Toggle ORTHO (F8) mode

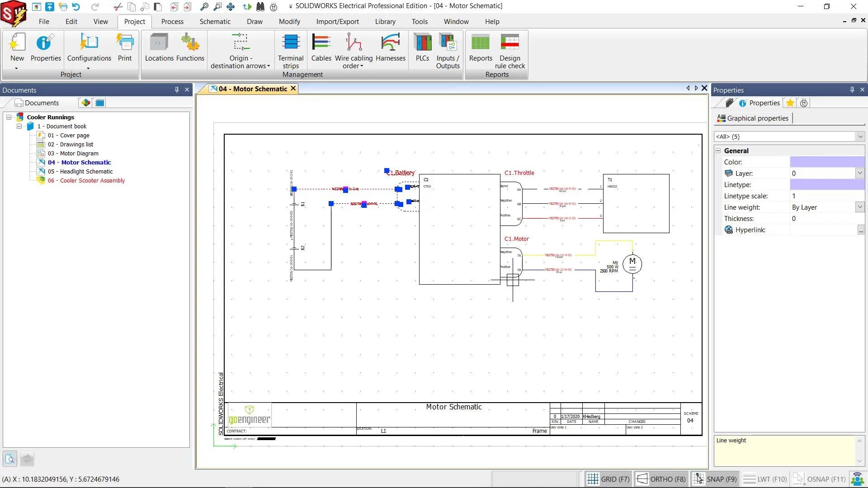pos(661,479)
